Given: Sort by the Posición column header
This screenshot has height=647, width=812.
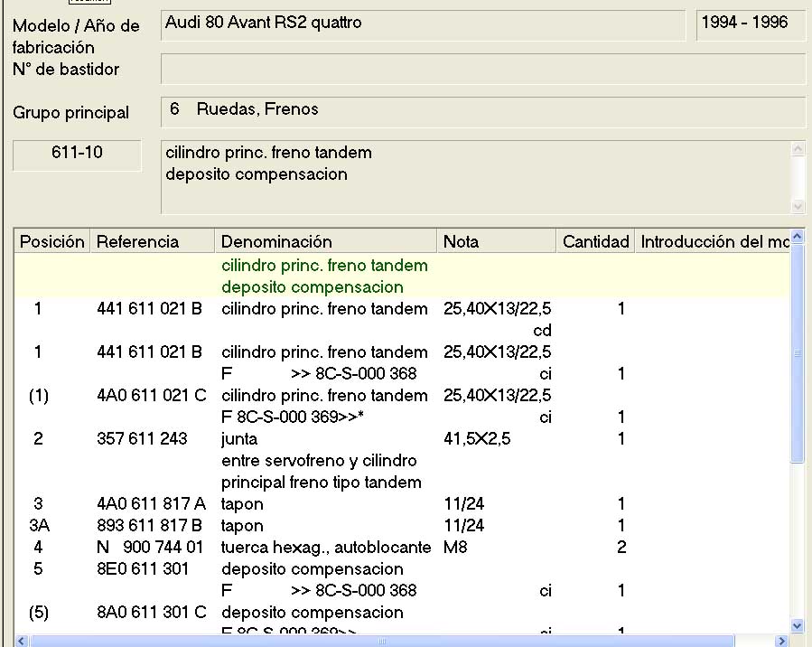Looking at the screenshot, I should tap(51, 241).
